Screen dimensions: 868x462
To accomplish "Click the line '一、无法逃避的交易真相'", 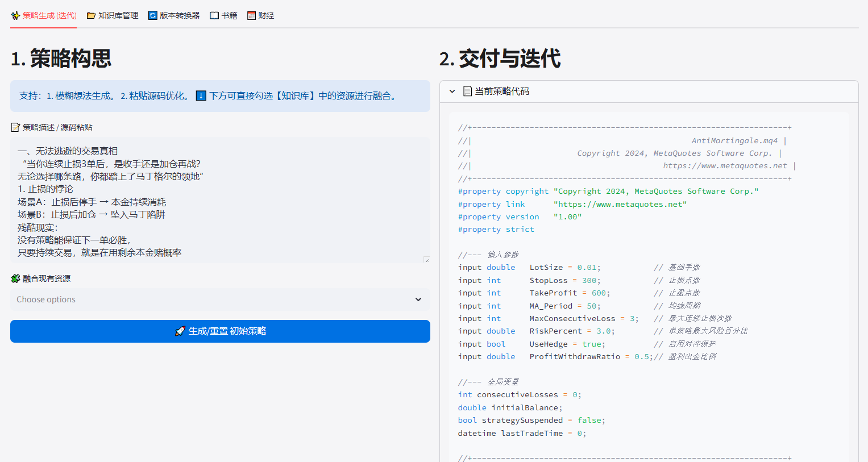I will point(68,151).
